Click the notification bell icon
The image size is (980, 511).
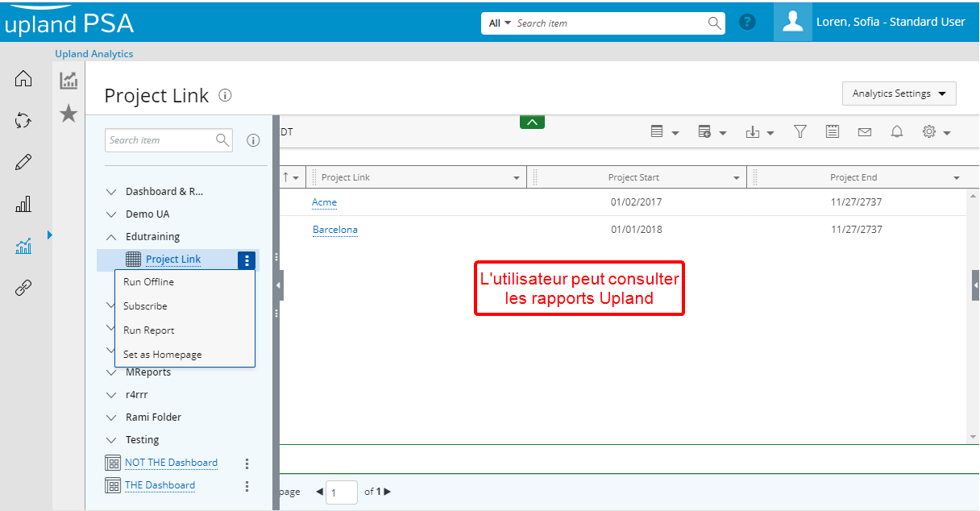point(896,132)
